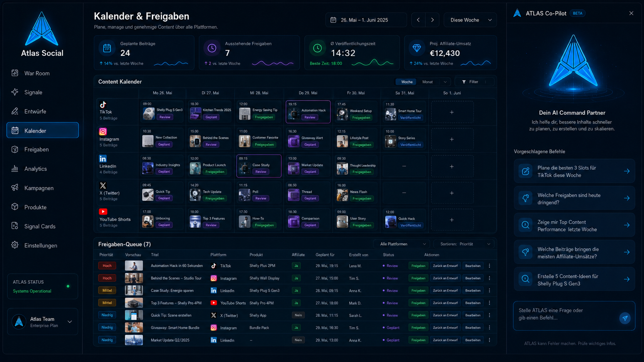Open the Sortieren Priorität dropdown
Viewport: 644px width, 362px height.
tap(465, 244)
